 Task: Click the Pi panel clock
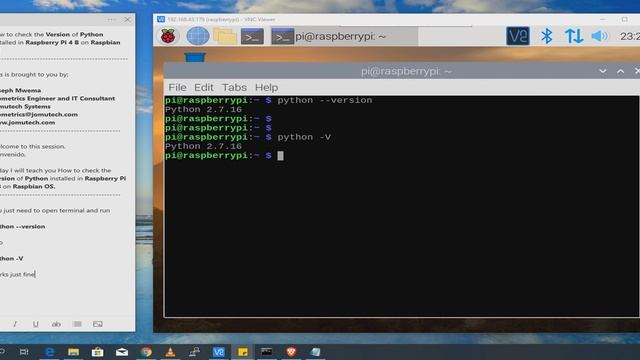(x=630, y=36)
